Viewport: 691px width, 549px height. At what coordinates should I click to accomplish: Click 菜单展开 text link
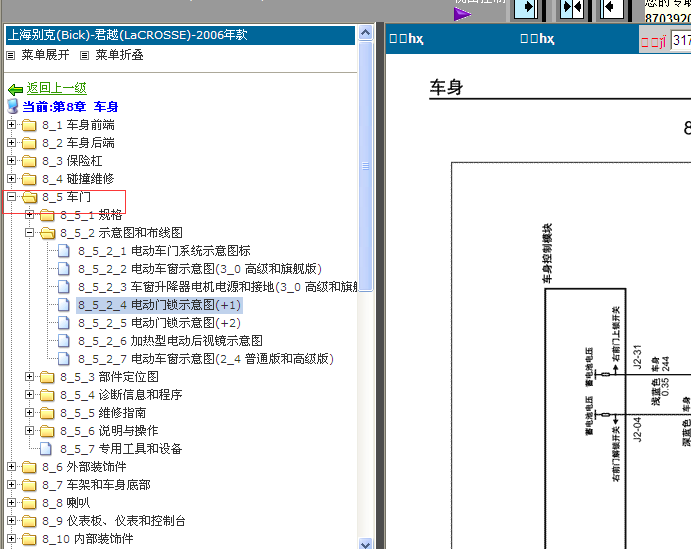coord(45,55)
